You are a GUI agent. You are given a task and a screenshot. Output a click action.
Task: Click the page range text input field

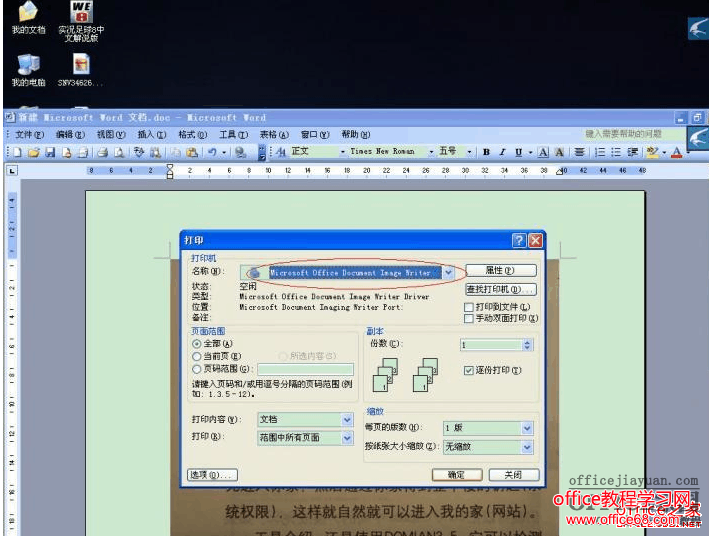point(305,370)
